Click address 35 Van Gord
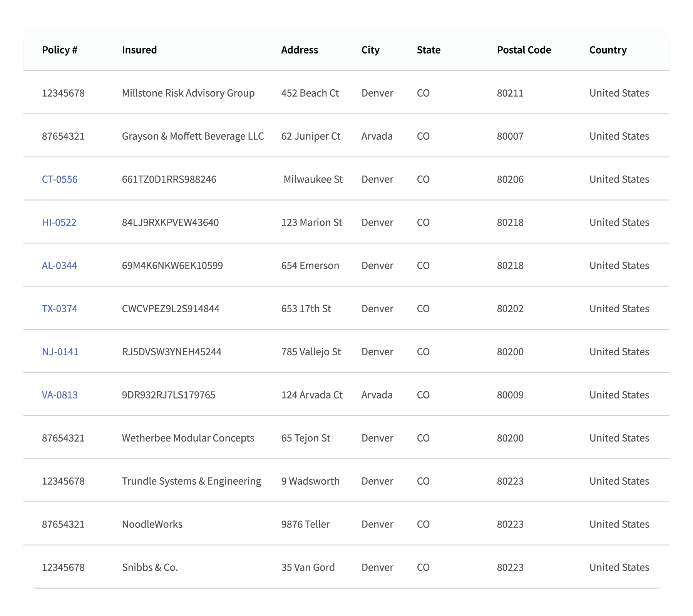The width and height of the screenshot is (693, 616). [x=308, y=567]
